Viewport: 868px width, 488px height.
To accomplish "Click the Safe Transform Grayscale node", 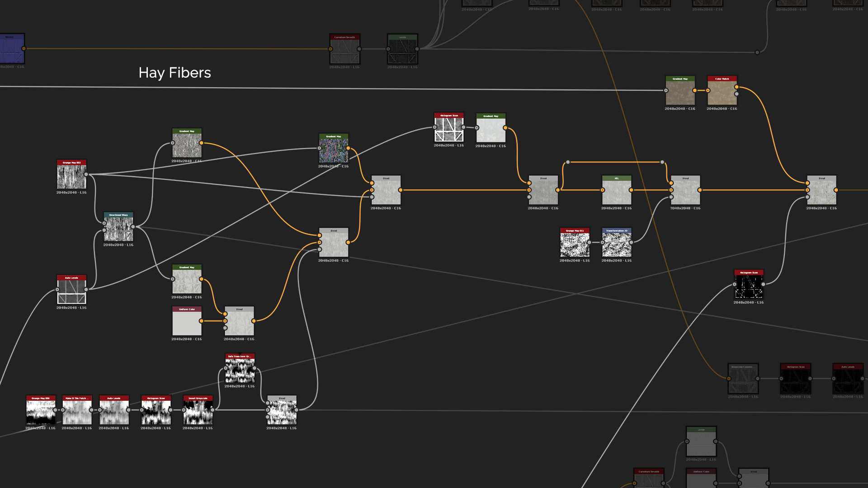I will tap(240, 370).
